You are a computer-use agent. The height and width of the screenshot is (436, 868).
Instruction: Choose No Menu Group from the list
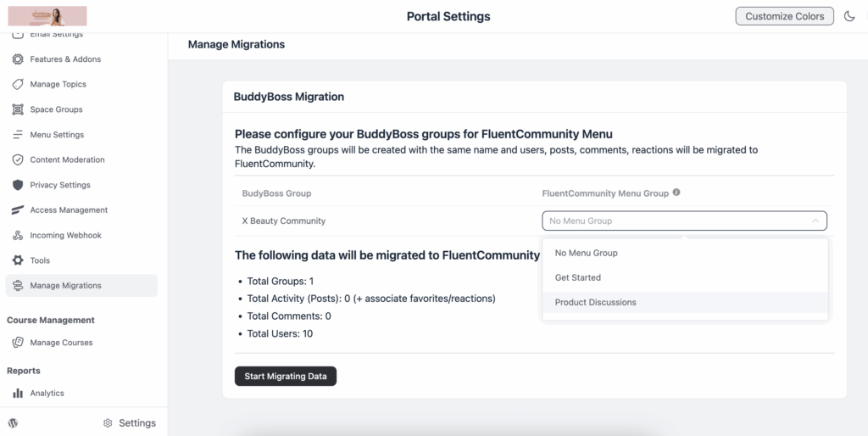point(685,253)
